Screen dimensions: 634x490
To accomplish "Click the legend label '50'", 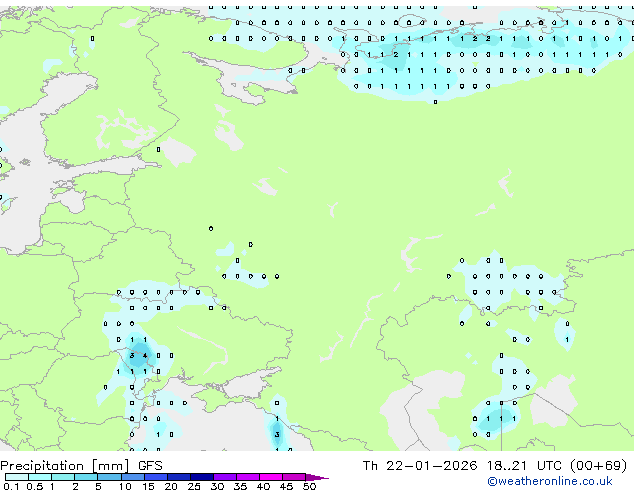I will (309, 486).
